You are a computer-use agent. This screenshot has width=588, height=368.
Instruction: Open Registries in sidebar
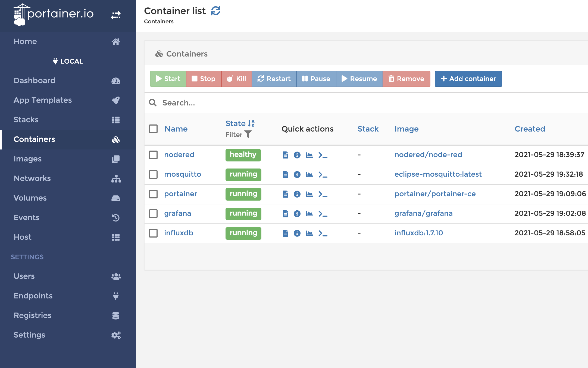[68, 315]
